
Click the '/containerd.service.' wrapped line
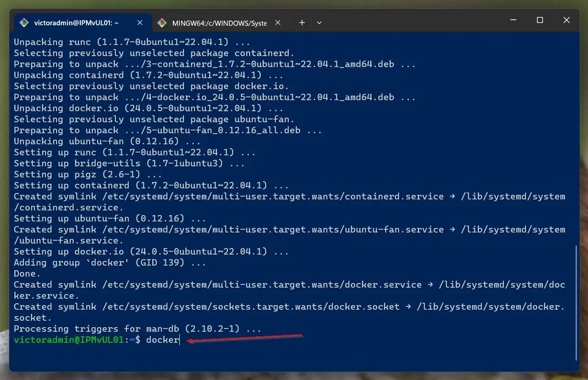coord(69,208)
